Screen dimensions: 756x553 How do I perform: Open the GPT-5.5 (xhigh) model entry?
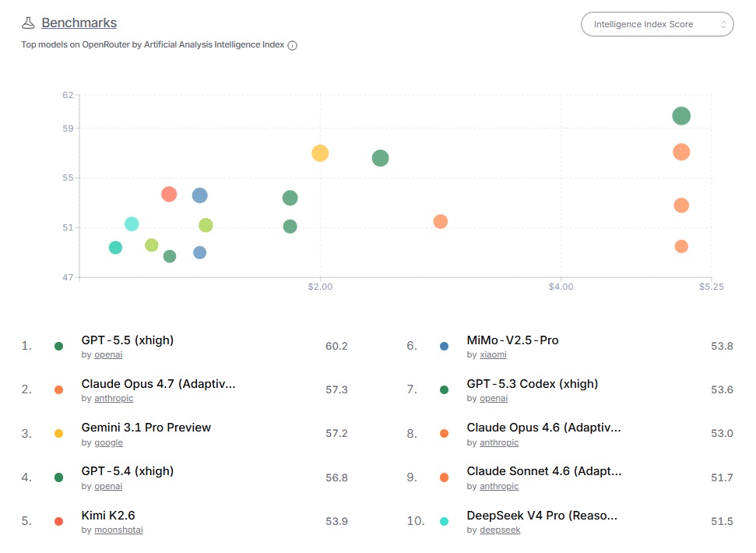click(x=127, y=340)
